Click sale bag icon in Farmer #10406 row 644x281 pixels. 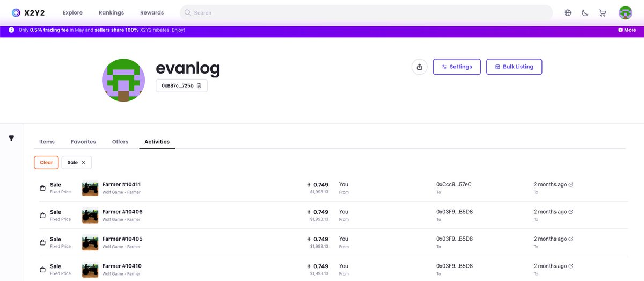pyautogui.click(x=42, y=215)
